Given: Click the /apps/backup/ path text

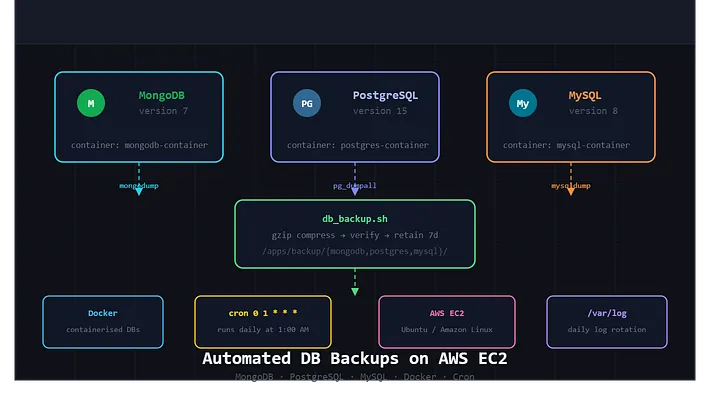Looking at the screenshot, I should coord(354,251).
